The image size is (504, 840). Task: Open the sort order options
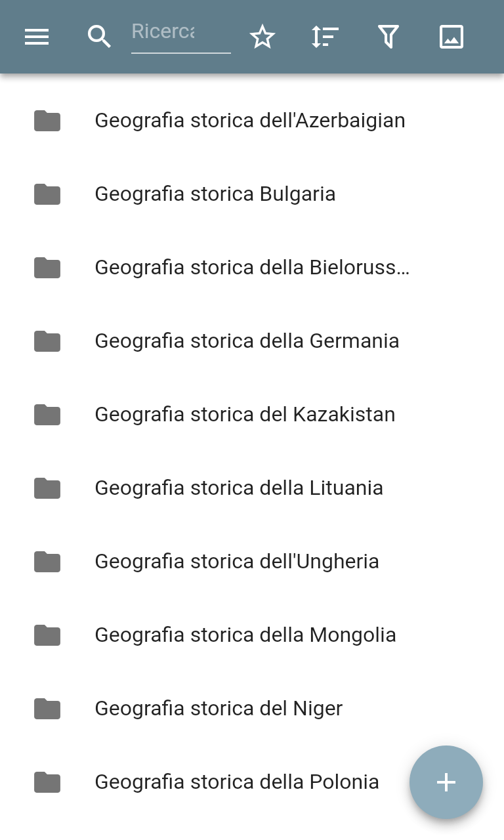tap(325, 37)
